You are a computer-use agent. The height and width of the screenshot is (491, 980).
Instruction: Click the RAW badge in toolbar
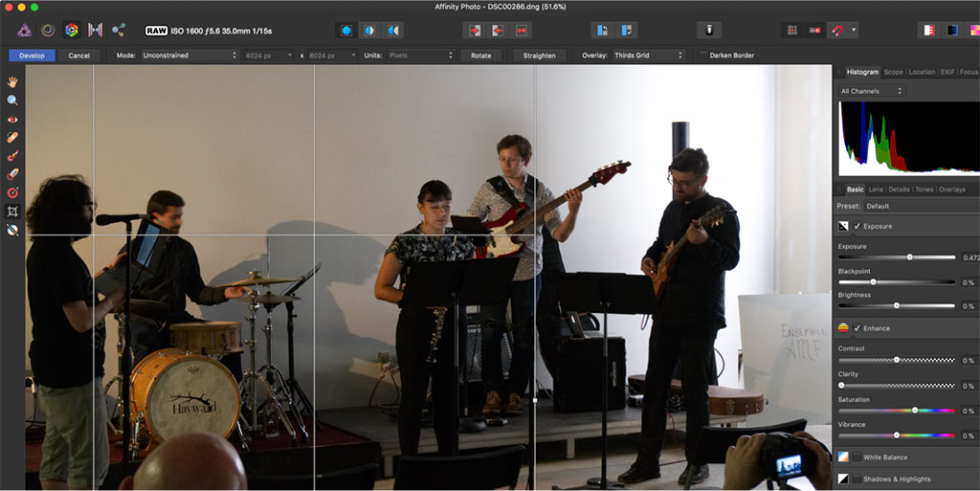tap(156, 31)
